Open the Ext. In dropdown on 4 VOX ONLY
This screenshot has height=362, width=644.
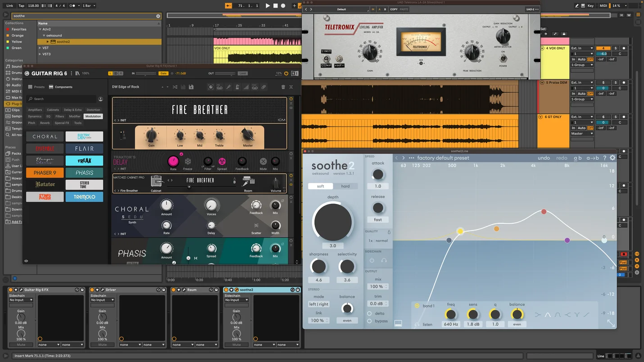pos(582,48)
